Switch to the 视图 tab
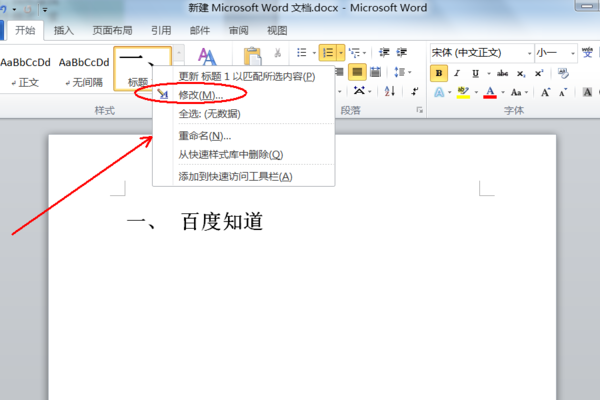 (x=277, y=30)
